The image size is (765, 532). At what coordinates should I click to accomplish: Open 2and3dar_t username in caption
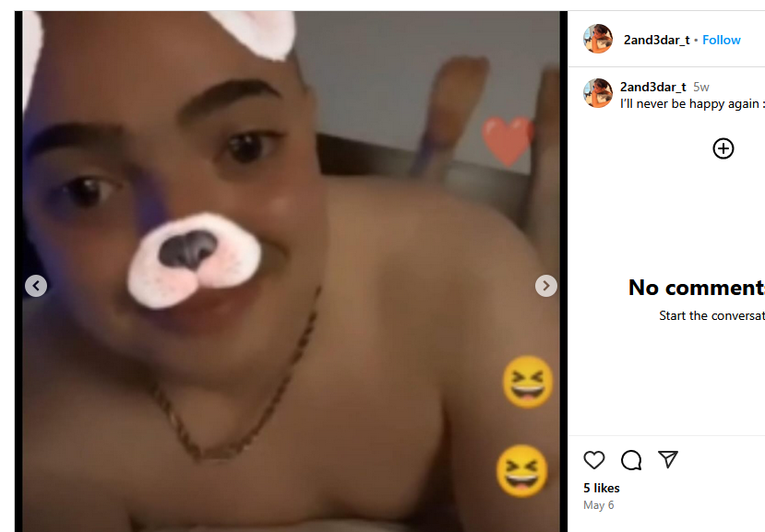click(x=652, y=87)
